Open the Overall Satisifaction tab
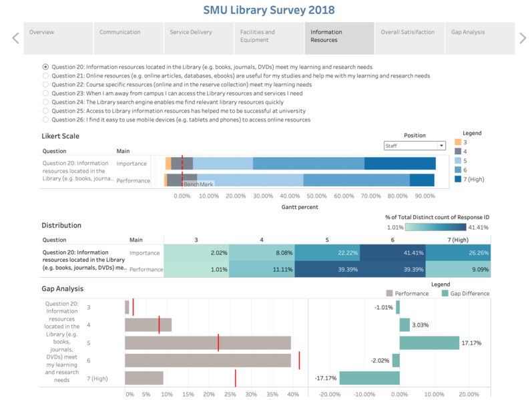Image resolution: width=532 pixels, height=400 pixels. click(x=410, y=38)
